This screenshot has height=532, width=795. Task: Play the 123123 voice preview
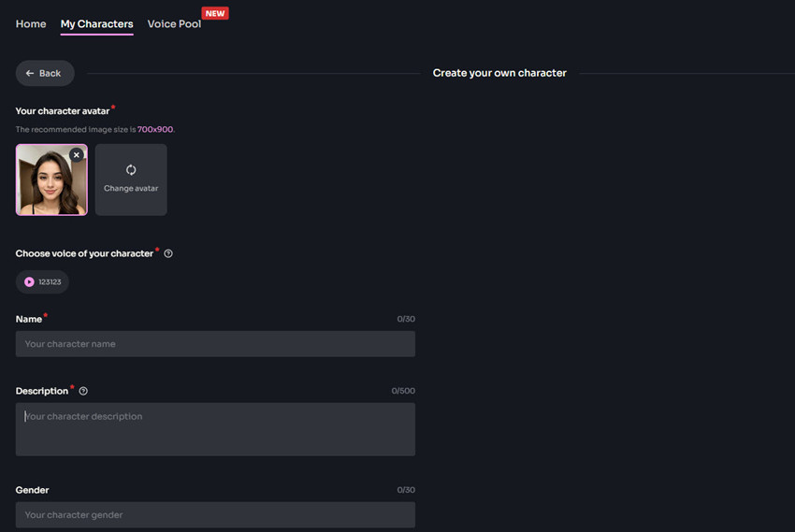(29, 281)
